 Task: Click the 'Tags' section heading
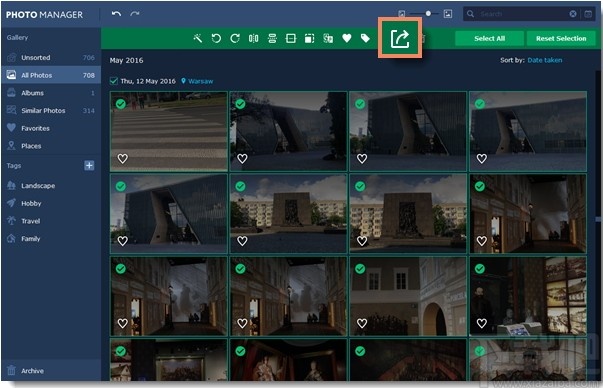(x=14, y=166)
